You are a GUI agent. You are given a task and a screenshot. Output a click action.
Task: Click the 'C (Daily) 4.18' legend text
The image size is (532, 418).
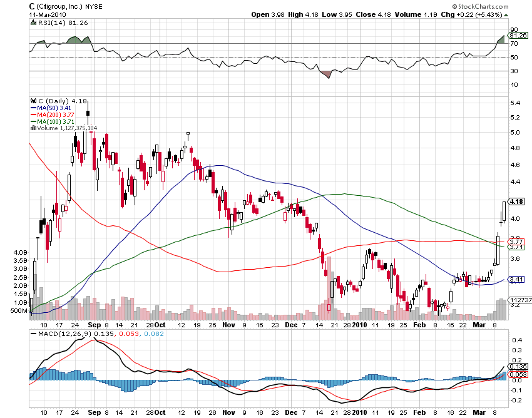click(x=63, y=101)
